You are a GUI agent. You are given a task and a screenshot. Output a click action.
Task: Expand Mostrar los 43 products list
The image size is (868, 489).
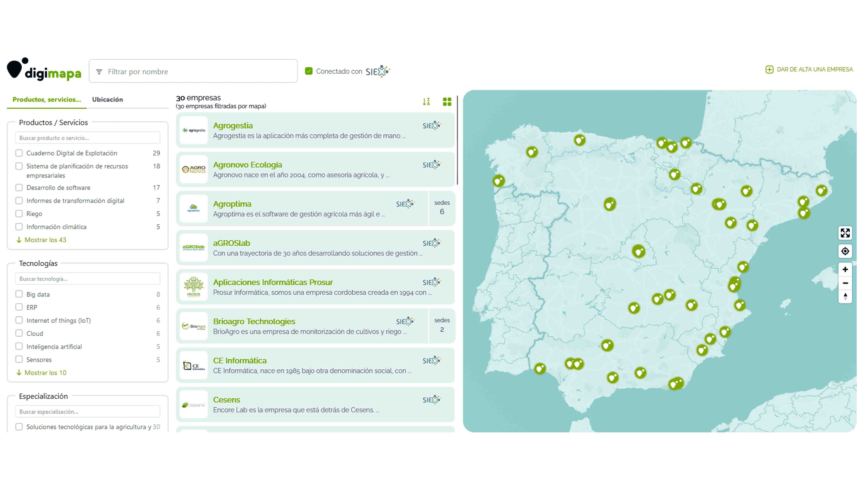pos(41,240)
